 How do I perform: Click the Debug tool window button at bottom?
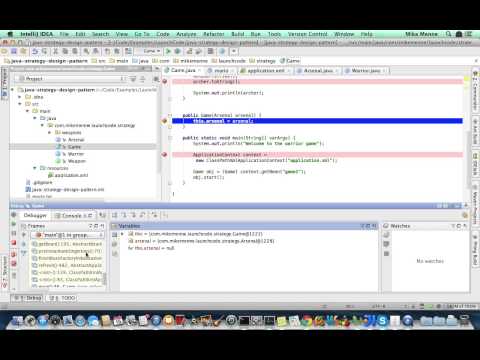[x=27, y=298]
